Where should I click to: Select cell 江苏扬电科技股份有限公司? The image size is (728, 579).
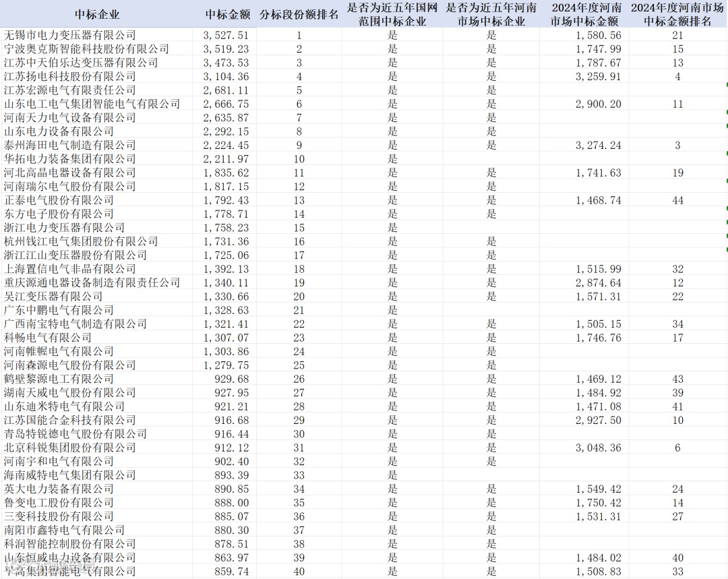[x=69, y=77]
